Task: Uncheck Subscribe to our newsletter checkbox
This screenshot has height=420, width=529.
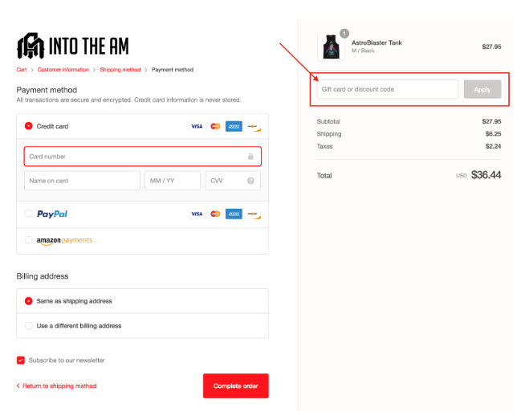Action: [21, 361]
